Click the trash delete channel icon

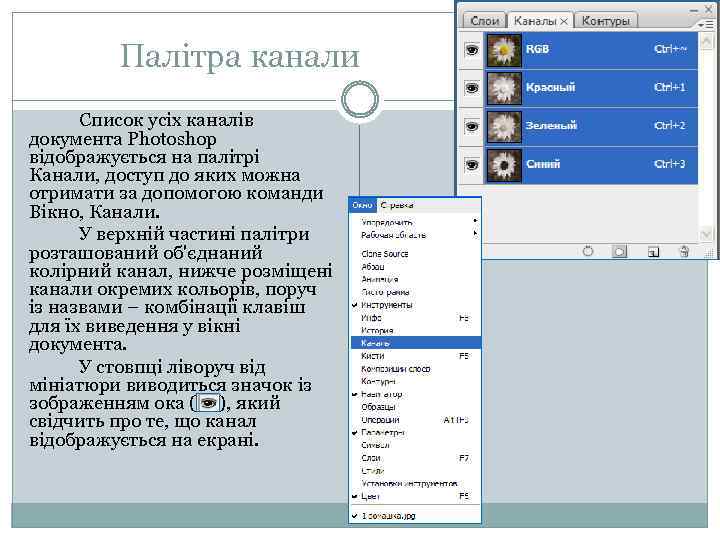[684, 251]
